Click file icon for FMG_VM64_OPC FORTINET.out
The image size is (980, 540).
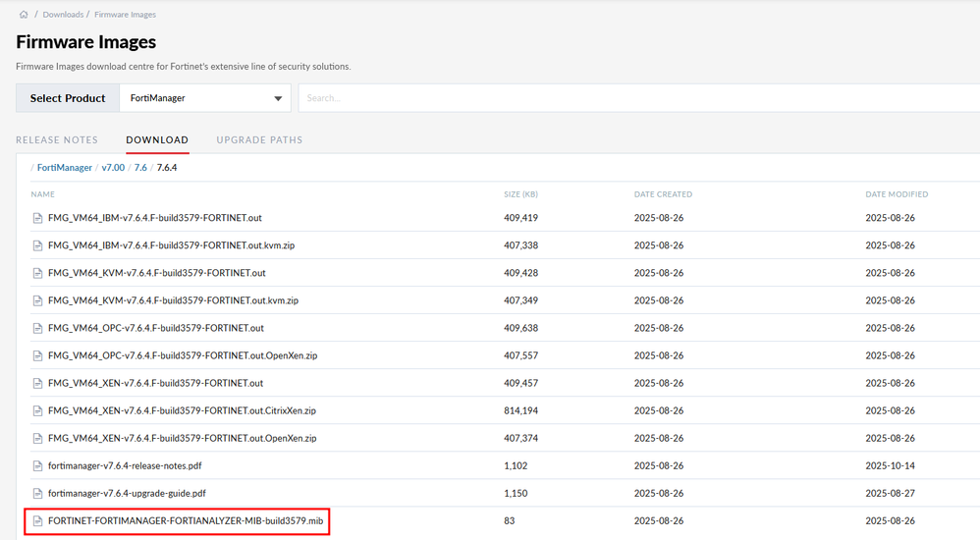(x=37, y=328)
